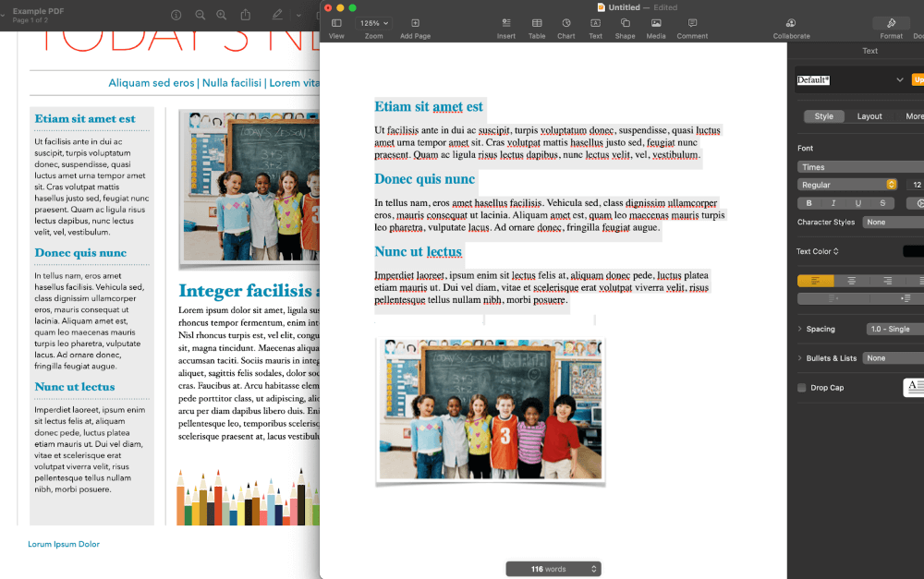Insert a Text box
Screen dimensions: 924x579
click(x=595, y=27)
